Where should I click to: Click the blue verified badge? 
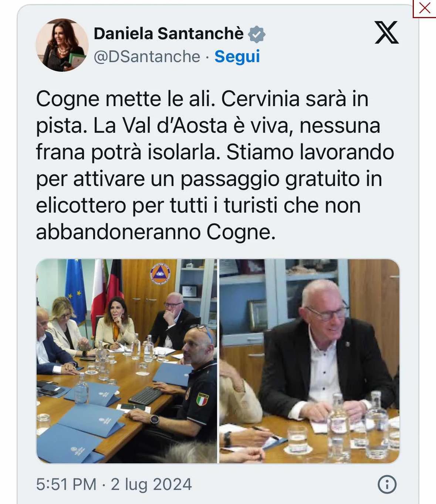[x=256, y=34]
